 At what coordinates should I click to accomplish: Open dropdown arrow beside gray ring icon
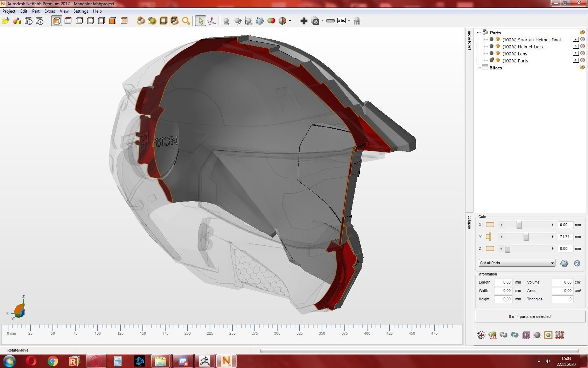click(322, 21)
